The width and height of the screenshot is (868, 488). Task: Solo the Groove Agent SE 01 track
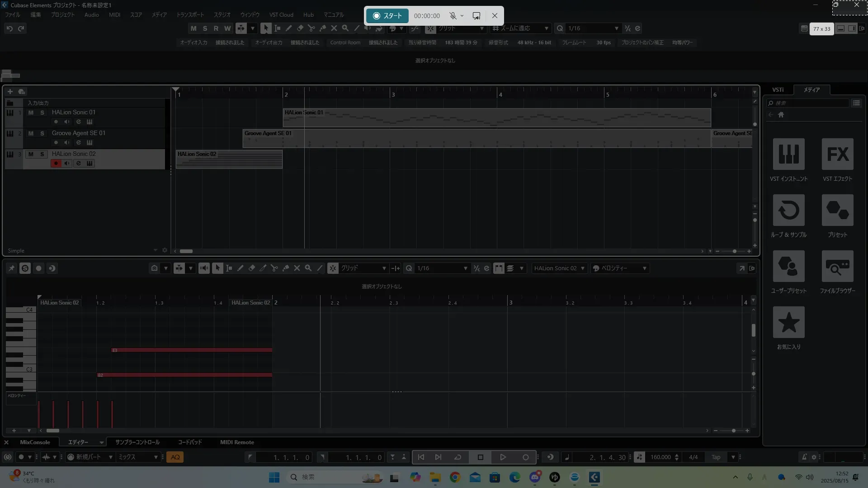point(42,133)
